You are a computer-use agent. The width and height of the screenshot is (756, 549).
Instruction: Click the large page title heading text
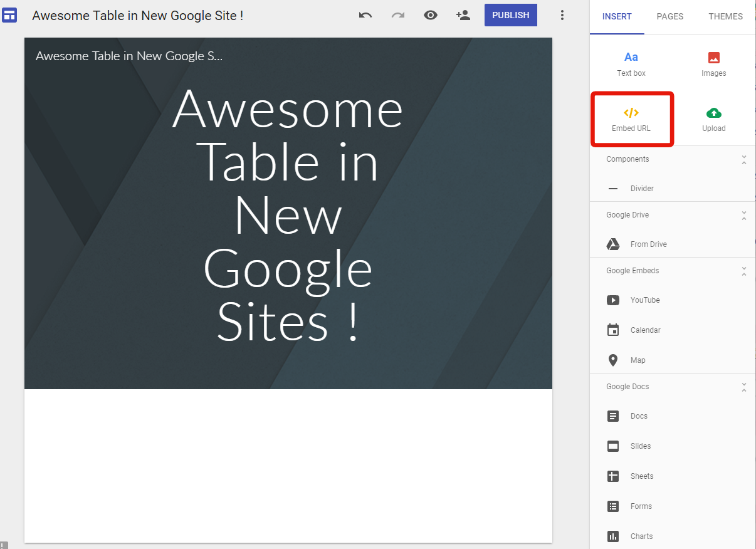(x=288, y=215)
